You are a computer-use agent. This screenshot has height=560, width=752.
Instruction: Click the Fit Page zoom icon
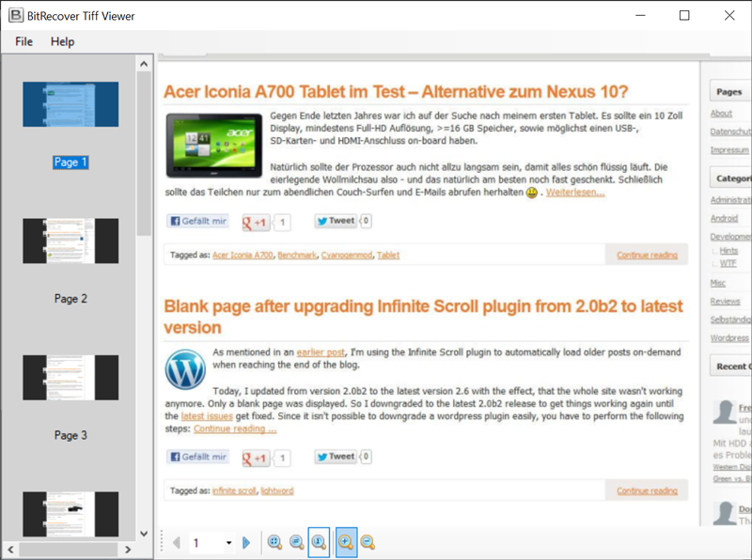click(x=275, y=542)
